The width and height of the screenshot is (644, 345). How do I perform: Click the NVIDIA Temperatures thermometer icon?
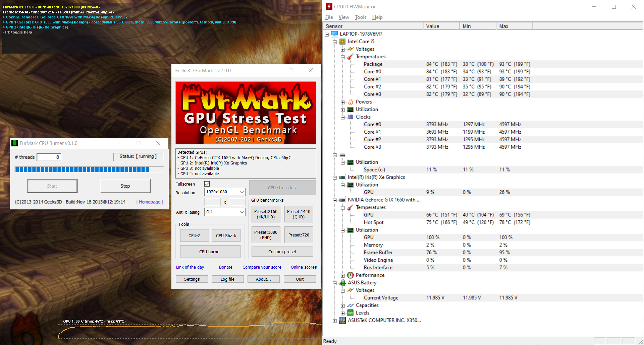351,207
